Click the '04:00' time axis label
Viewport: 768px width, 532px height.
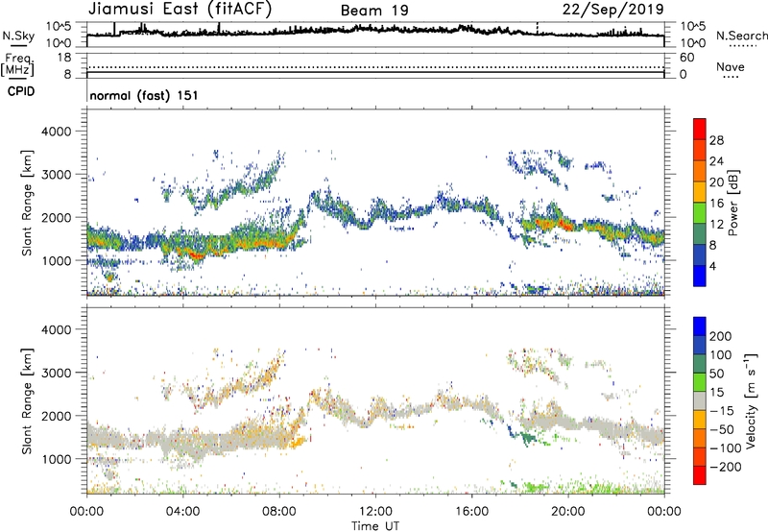[182, 512]
